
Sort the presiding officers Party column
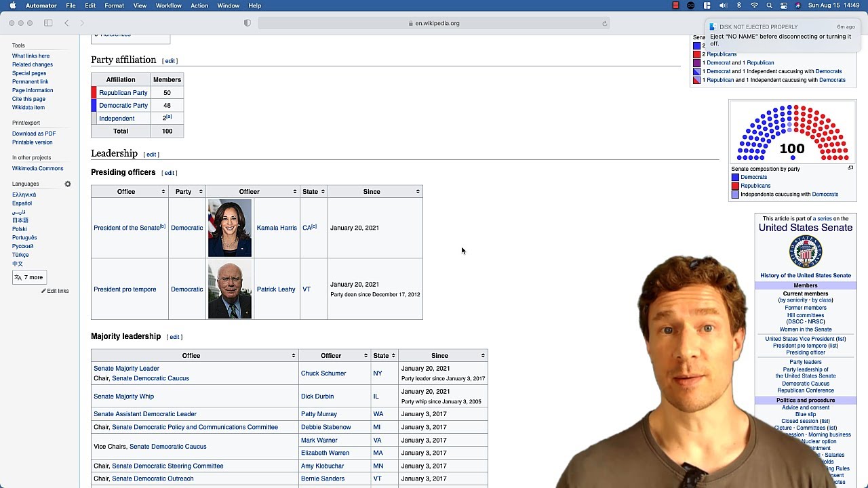click(x=200, y=192)
